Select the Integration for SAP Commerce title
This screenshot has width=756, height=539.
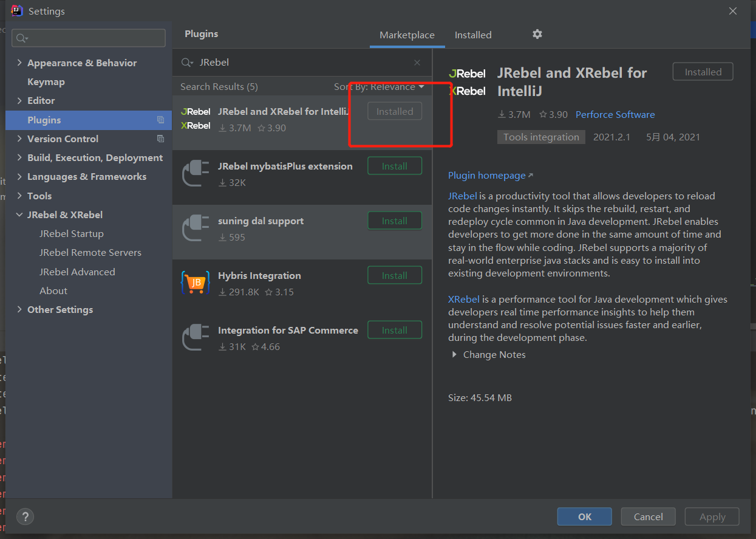(288, 330)
